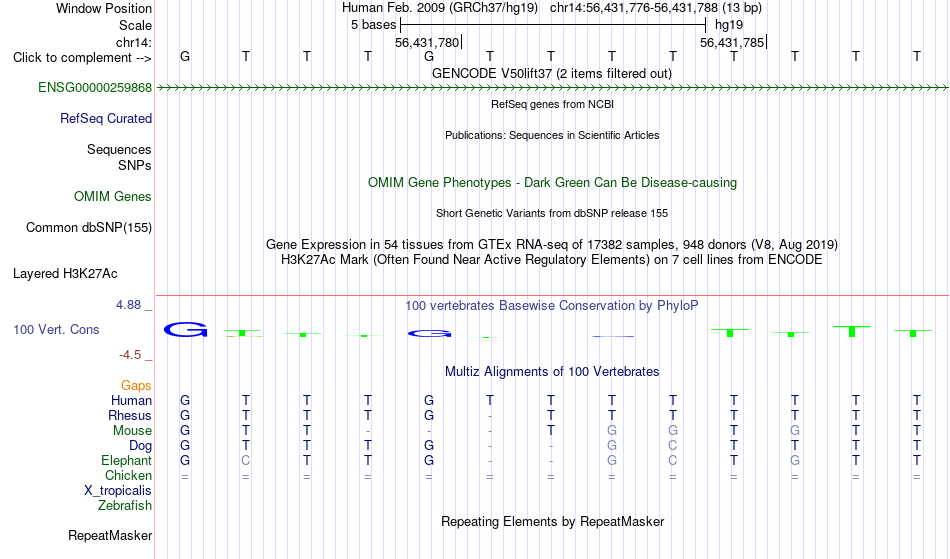Select the Mouse alignment row label
Screen dimensions: 950x559
click(132, 431)
